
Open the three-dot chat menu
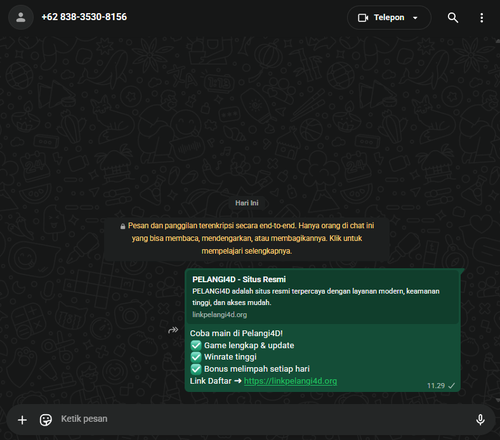[482, 18]
